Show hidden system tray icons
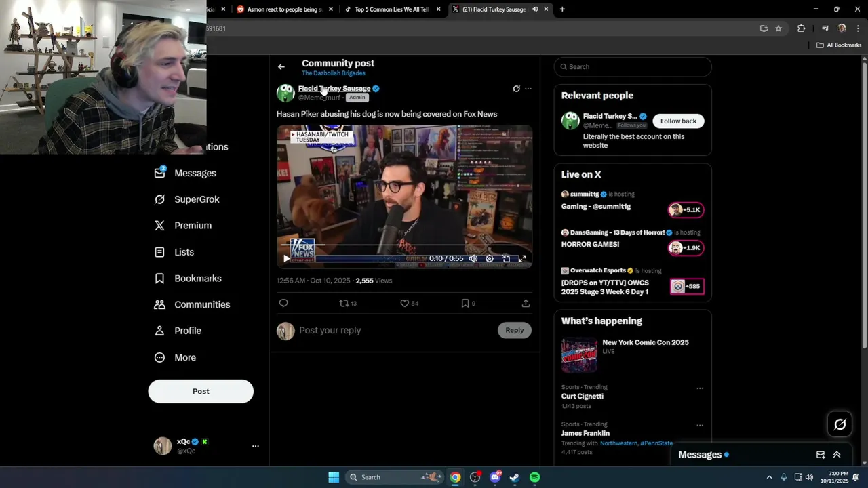868x488 pixels. (769, 477)
